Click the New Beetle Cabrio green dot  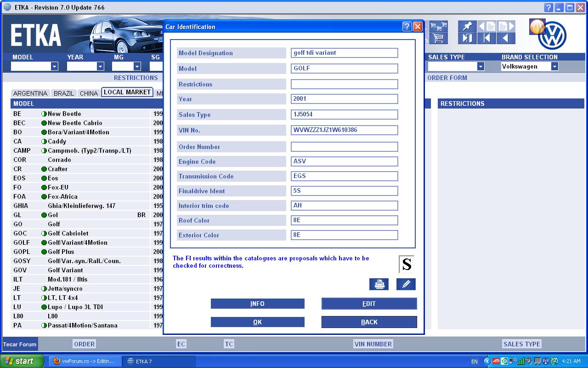[x=44, y=123]
